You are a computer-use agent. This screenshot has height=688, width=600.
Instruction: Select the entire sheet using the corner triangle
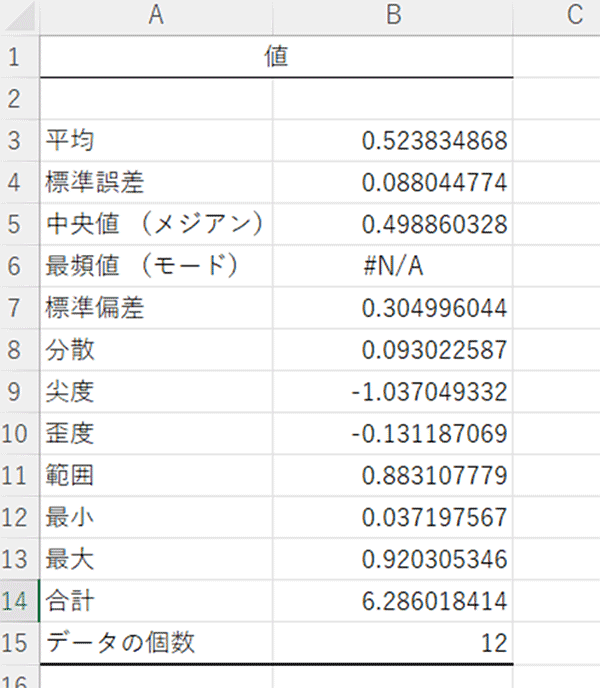tap(19, 17)
